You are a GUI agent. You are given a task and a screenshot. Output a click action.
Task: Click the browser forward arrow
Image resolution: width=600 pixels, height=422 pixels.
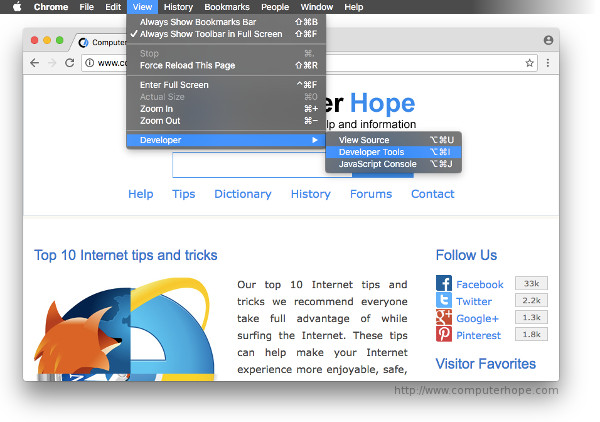(x=52, y=63)
